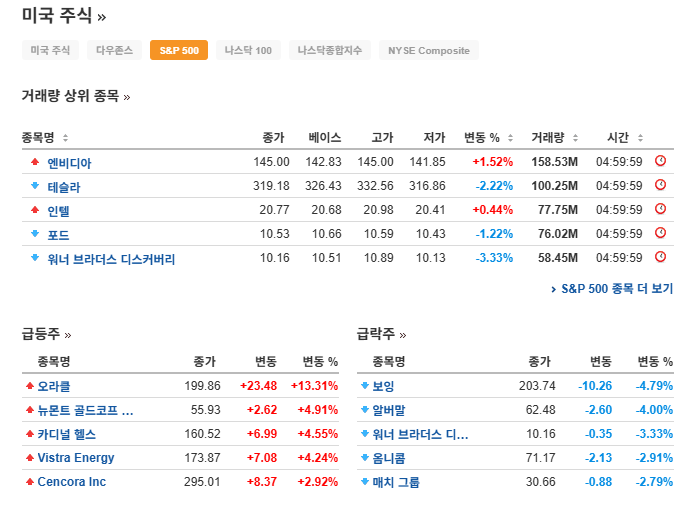Click Cencora Inc price 295.01
The height and width of the screenshot is (510, 690).
(x=202, y=482)
